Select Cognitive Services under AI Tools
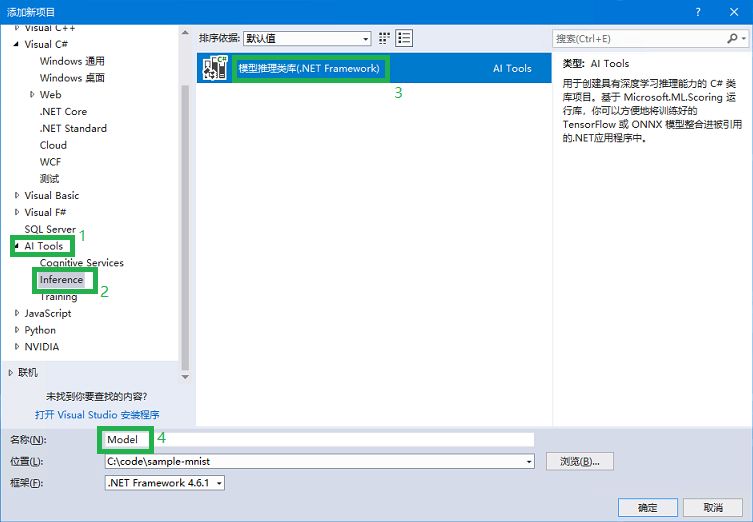This screenshot has width=753, height=522. (82, 263)
